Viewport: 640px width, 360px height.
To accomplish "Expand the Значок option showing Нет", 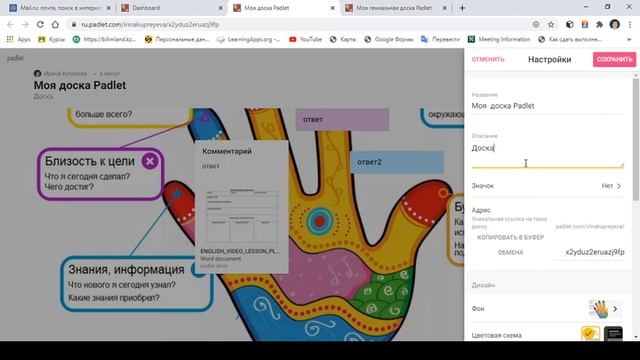I will click(x=548, y=186).
